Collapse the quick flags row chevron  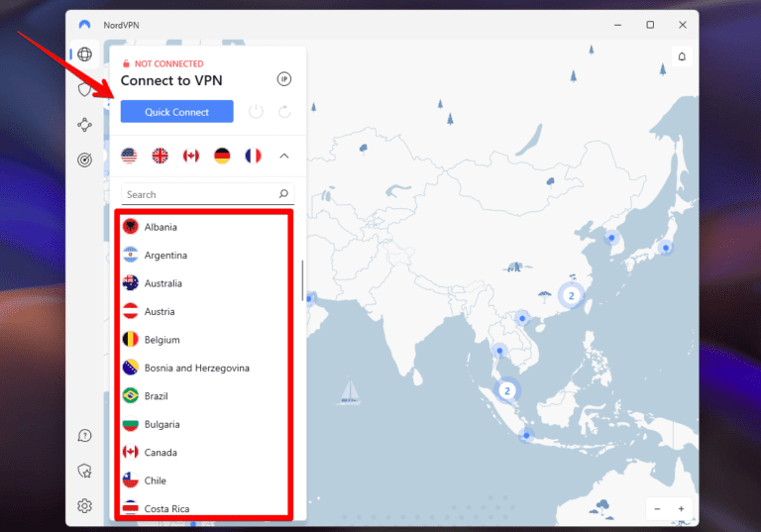(284, 156)
